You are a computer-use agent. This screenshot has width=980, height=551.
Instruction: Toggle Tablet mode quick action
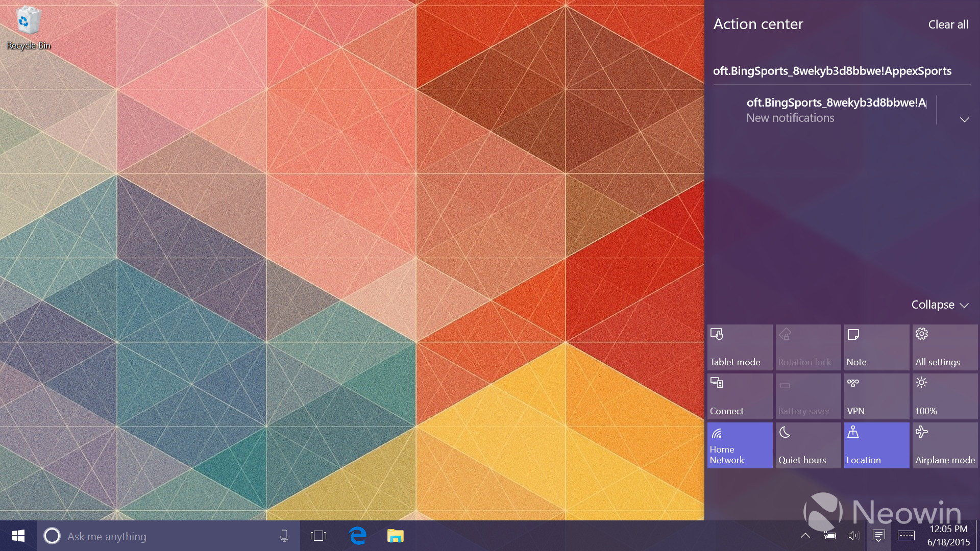740,347
